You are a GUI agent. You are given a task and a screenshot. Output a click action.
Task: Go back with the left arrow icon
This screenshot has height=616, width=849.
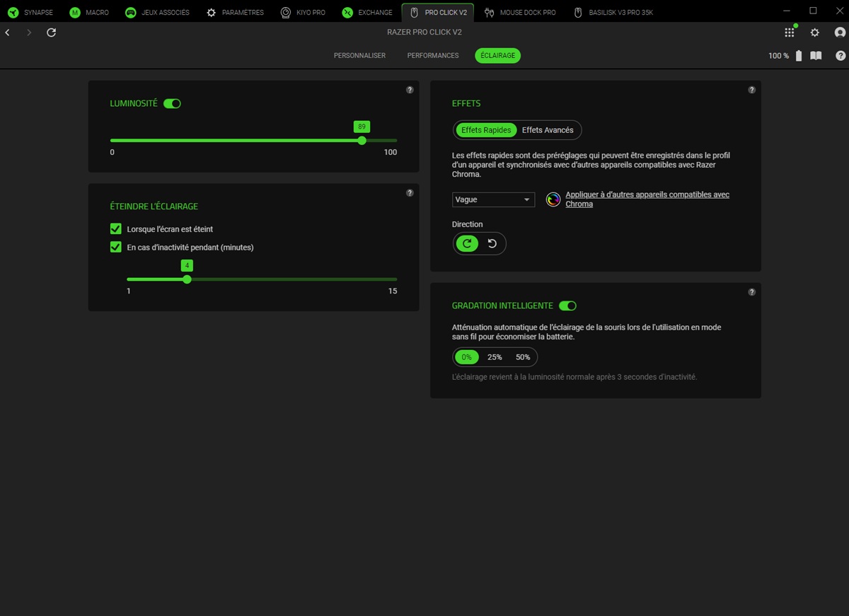(8, 33)
